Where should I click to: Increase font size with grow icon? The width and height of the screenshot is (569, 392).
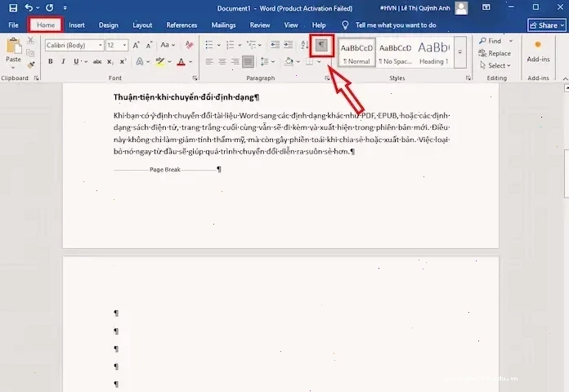pos(136,46)
